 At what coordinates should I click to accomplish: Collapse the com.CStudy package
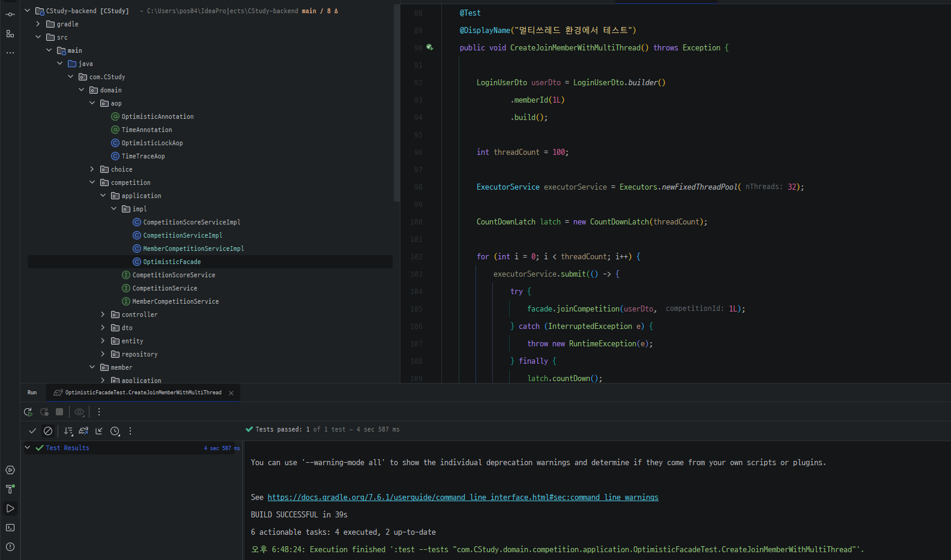pos(70,77)
